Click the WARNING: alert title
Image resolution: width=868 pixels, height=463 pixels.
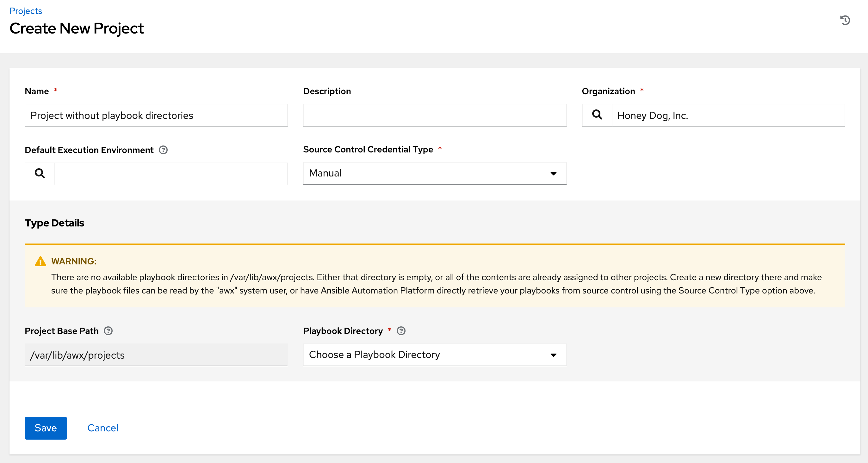74,262
